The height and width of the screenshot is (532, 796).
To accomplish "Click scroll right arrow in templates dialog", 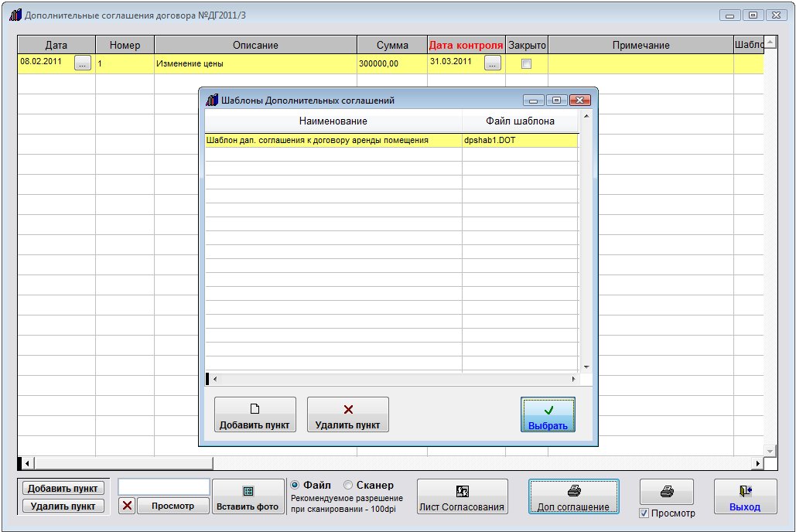I will coord(574,379).
